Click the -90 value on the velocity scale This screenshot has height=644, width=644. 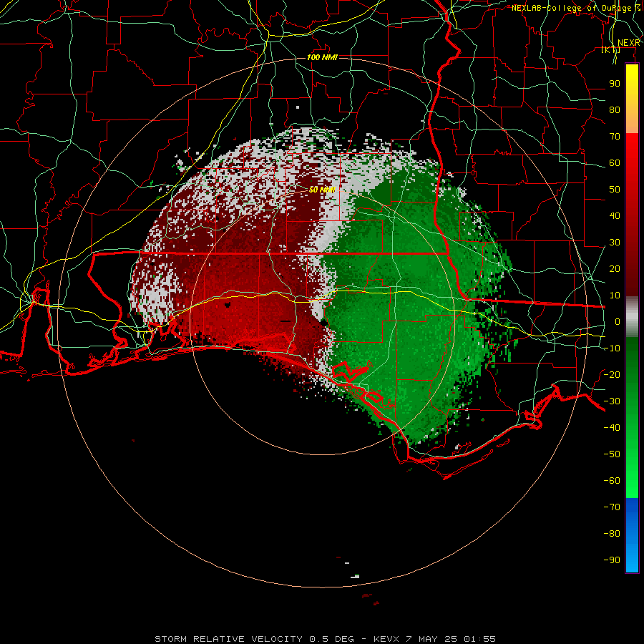[612, 560]
